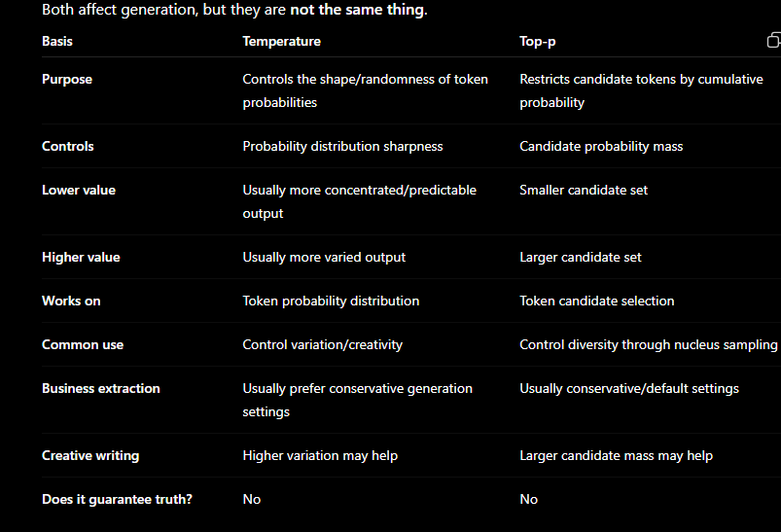The height and width of the screenshot is (532, 781).
Task: Select the Creative writing row label
Action: (x=90, y=456)
